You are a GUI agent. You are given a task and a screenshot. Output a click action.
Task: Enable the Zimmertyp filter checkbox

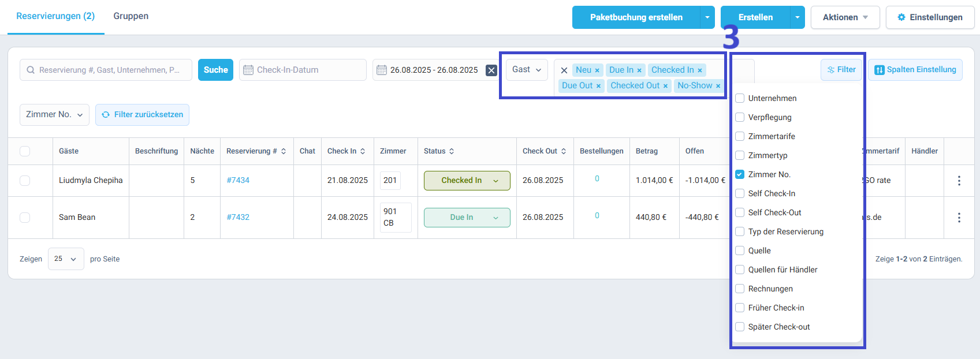click(x=740, y=155)
